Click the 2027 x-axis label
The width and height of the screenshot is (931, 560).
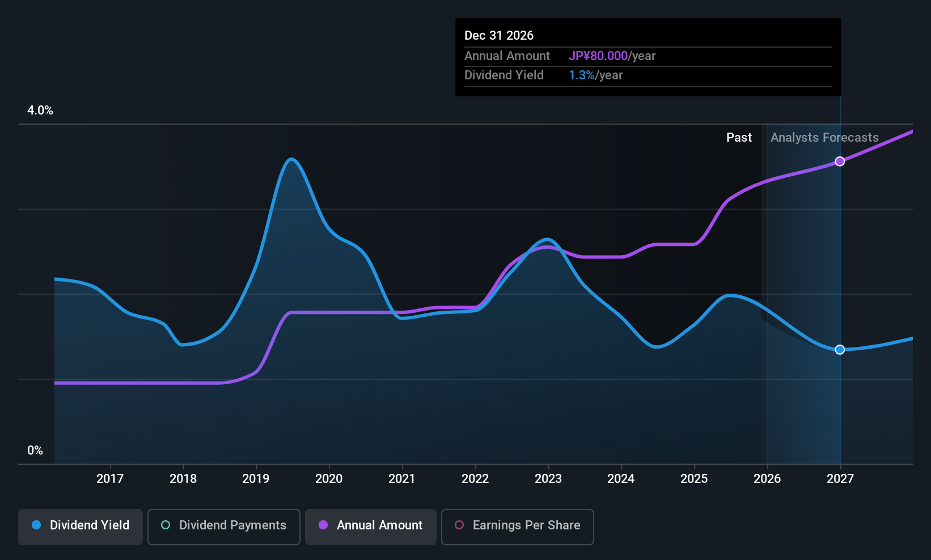(840, 479)
